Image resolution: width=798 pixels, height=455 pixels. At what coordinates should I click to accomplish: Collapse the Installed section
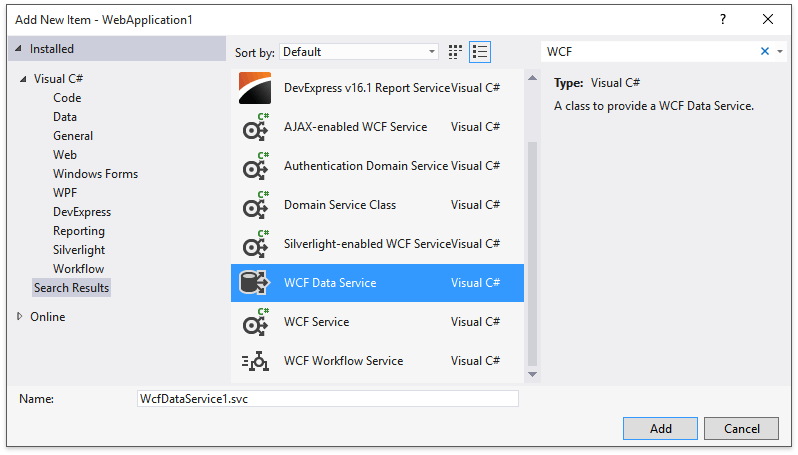click(18, 49)
